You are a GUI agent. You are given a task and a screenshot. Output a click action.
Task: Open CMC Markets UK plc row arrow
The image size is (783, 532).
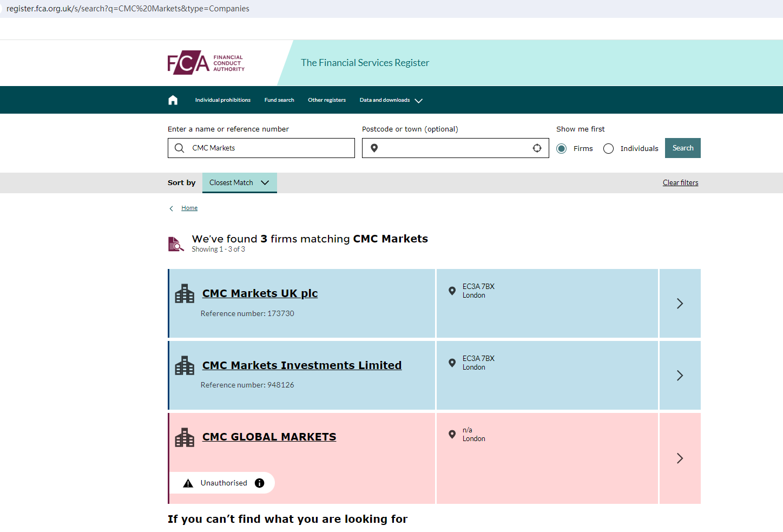point(680,304)
